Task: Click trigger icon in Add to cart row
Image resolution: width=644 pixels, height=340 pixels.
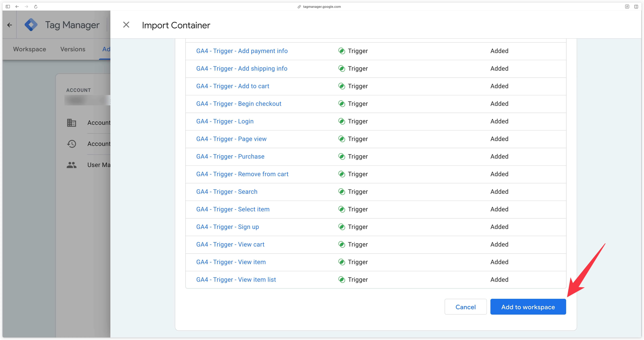Action: point(341,86)
